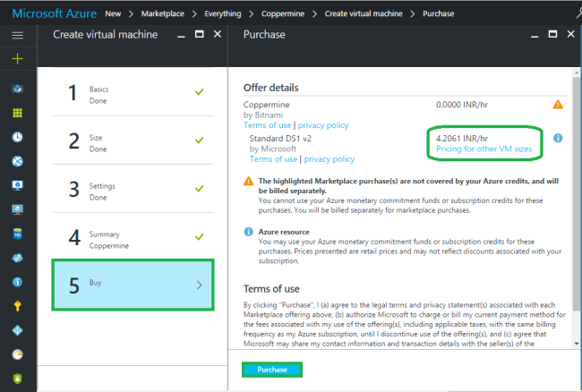The image size is (582, 392).
Task: Go to step 1 Basics
Action: pyautogui.click(x=133, y=93)
